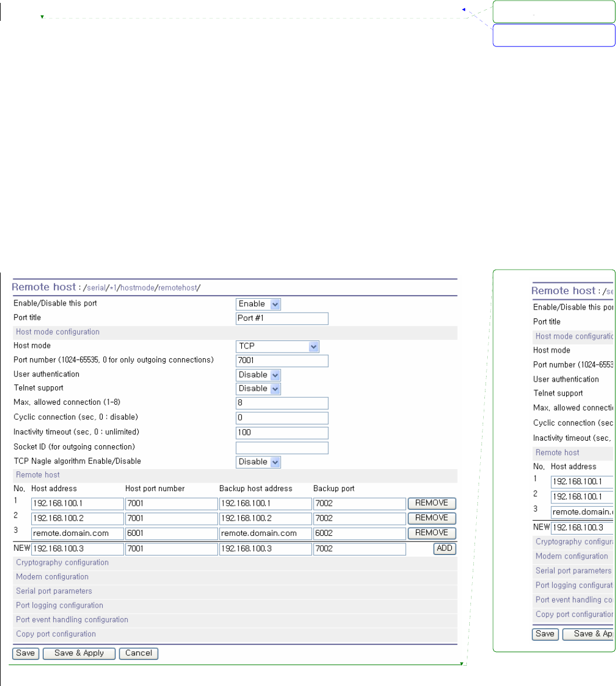Click the Cyclic connection field

[x=282, y=418]
